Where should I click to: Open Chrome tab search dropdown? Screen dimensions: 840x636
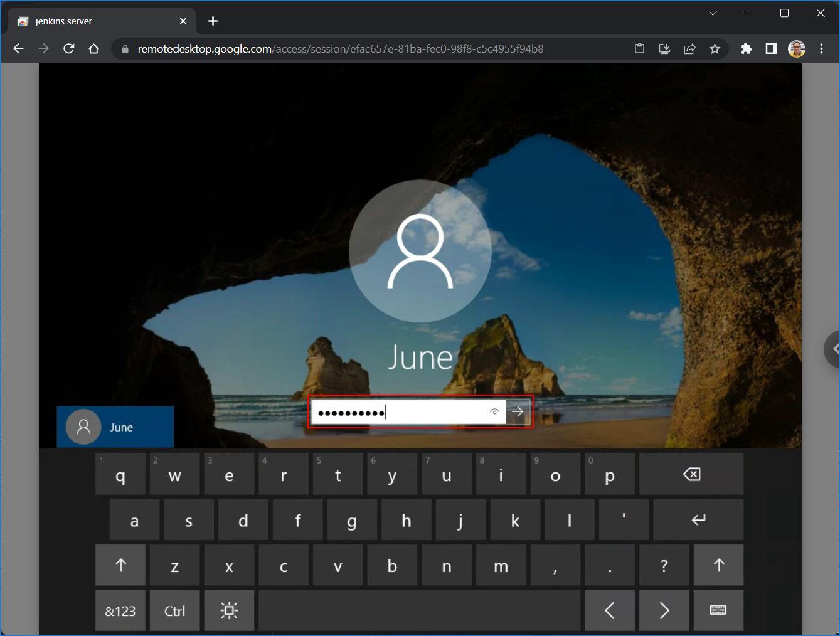tap(713, 13)
